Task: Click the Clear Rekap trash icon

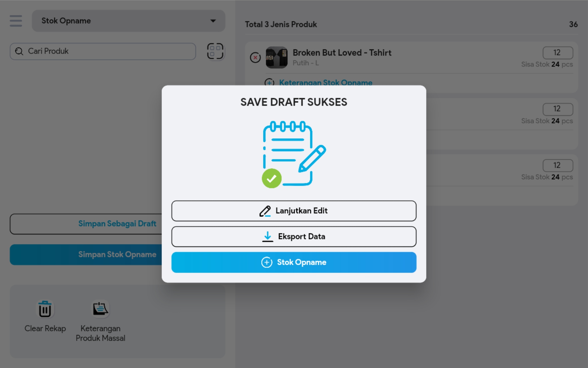Action: tap(45, 309)
